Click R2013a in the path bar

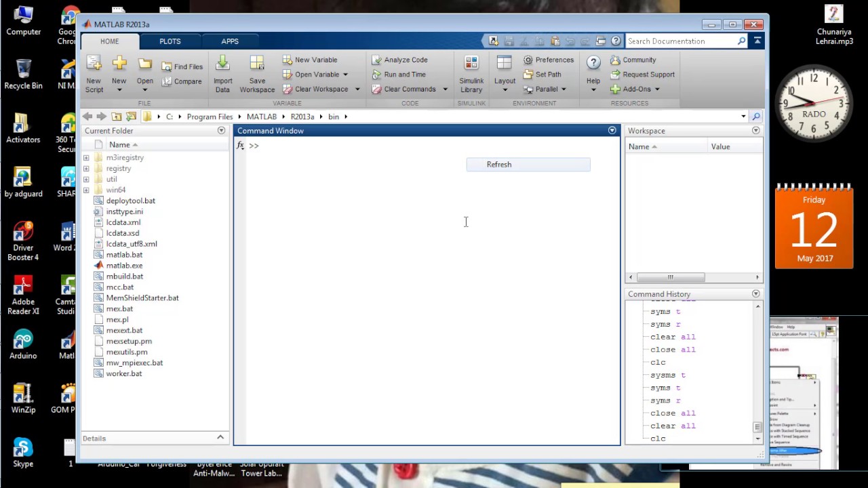coord(302,117)
